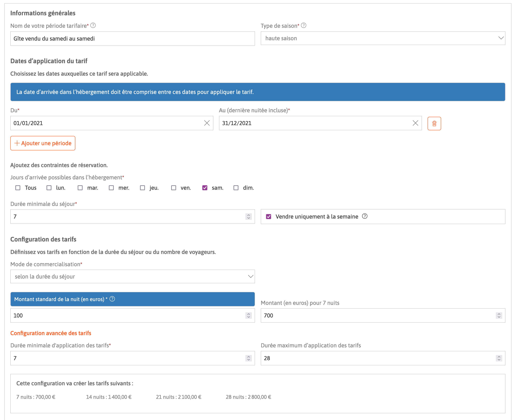
Task: Click into Durée minimale d'application des tarifs field
Action: coord(133,358)
